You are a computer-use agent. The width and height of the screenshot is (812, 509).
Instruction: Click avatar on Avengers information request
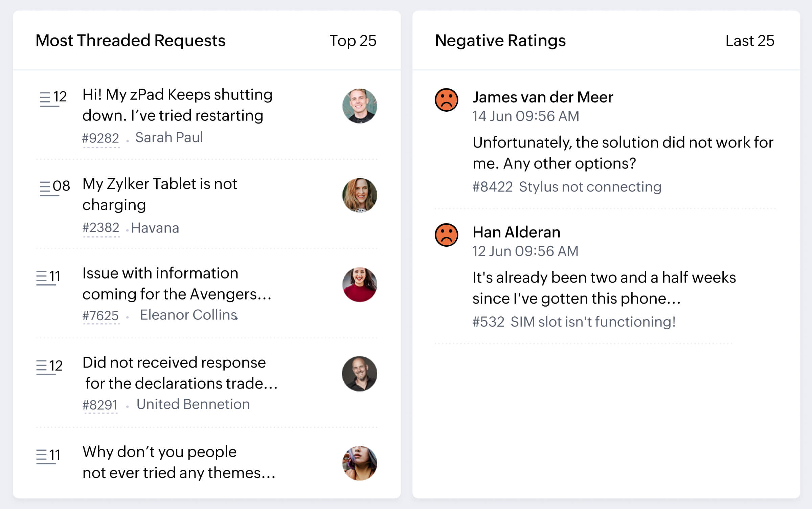click(360, 285)
